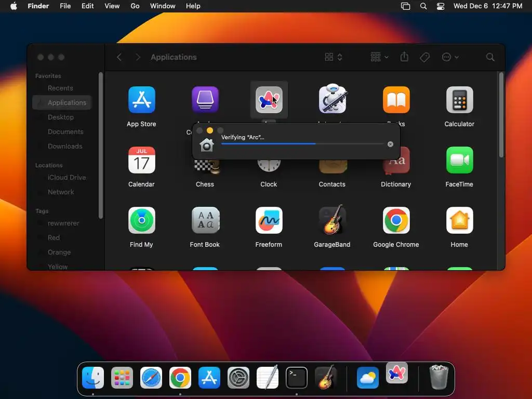Click the Verifying Arc progress bar
Screen dimensions: 532x399
pyautogui.click(x=302, y=144)
